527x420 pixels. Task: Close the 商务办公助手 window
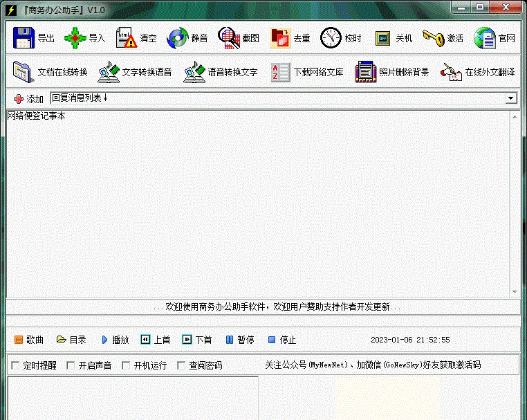pos(506,7)
